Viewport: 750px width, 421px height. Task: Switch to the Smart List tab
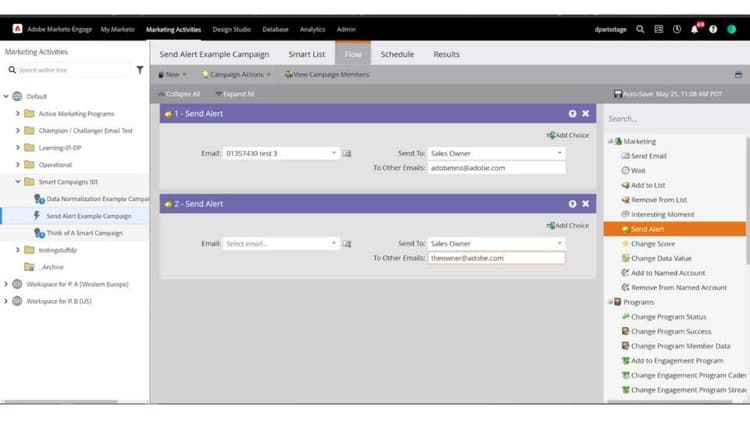point(307,54)
